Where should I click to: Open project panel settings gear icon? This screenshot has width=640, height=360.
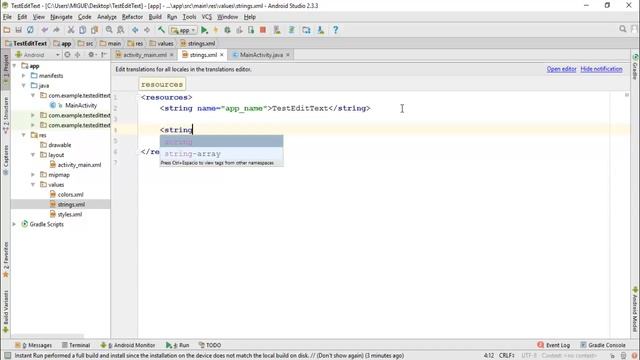point(91,55)
